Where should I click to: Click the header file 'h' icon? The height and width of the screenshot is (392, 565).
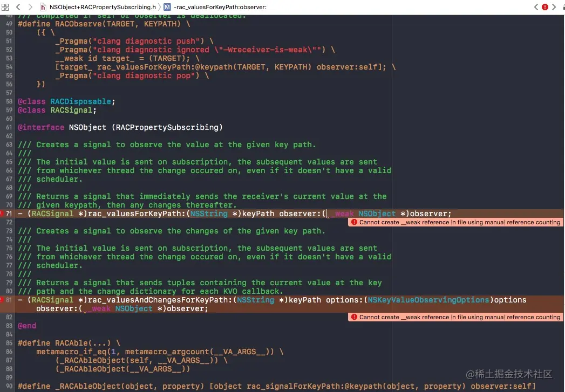pos(43,7)
